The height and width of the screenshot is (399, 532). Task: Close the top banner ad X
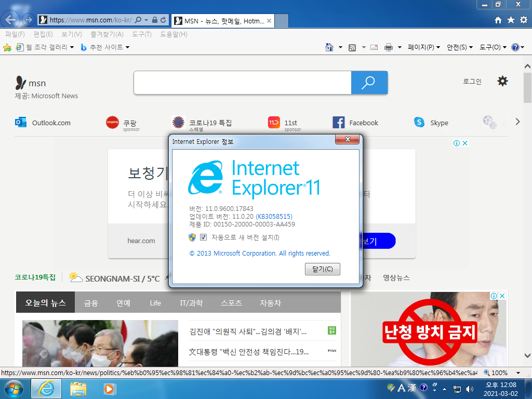465,143
